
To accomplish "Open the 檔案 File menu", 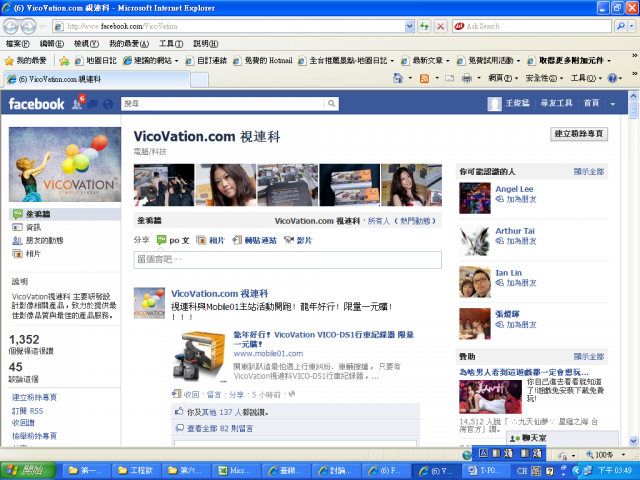I will (18, 43).
